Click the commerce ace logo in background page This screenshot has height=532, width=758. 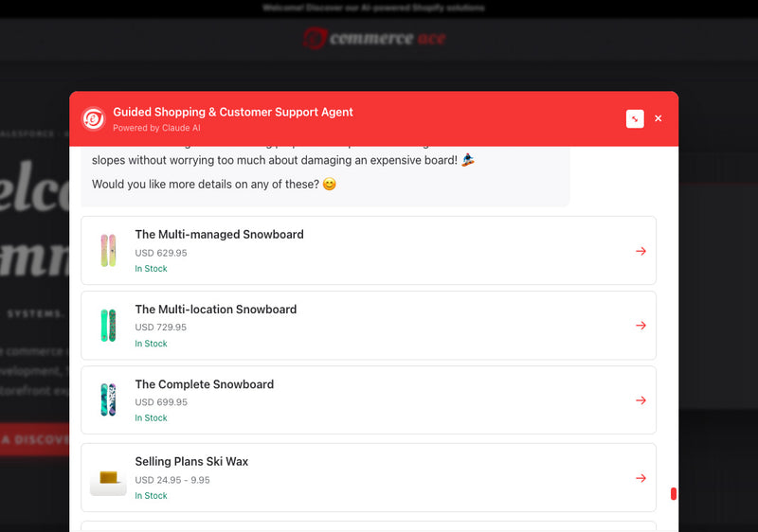[x=374, y=38]
